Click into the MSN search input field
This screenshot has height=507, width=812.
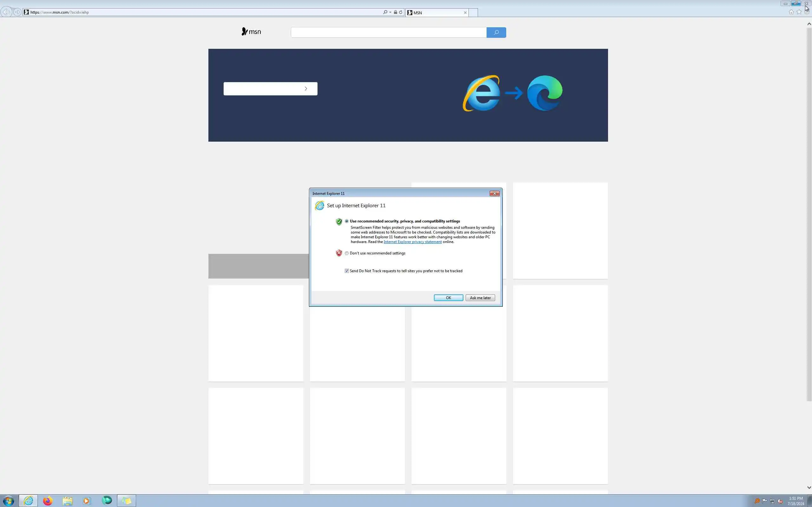click(388, 33)
